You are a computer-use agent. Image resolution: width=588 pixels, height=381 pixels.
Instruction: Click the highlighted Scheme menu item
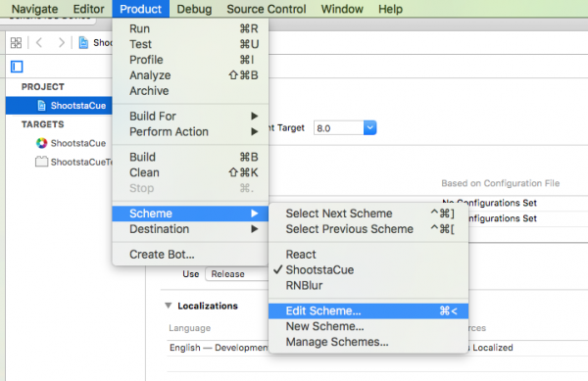tap(190, 214)
